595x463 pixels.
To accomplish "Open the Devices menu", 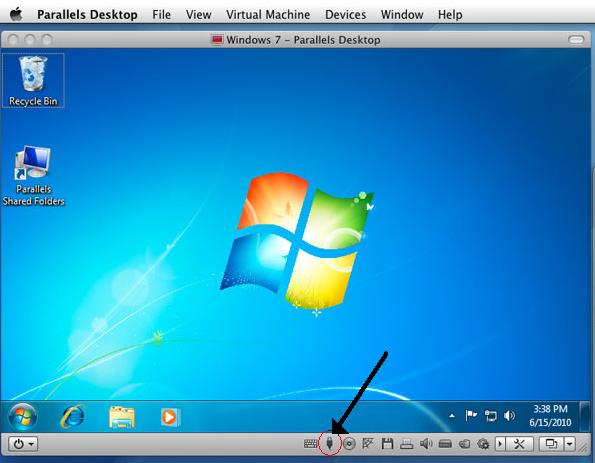I will (345, 14).
